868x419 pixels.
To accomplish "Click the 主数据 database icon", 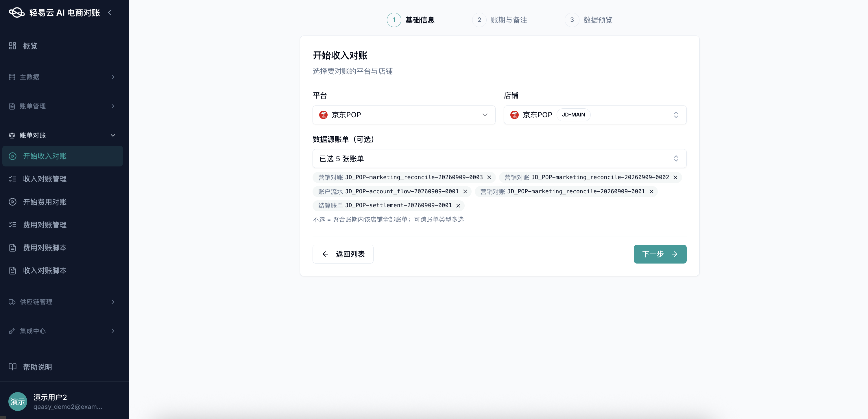I will 12,77.
